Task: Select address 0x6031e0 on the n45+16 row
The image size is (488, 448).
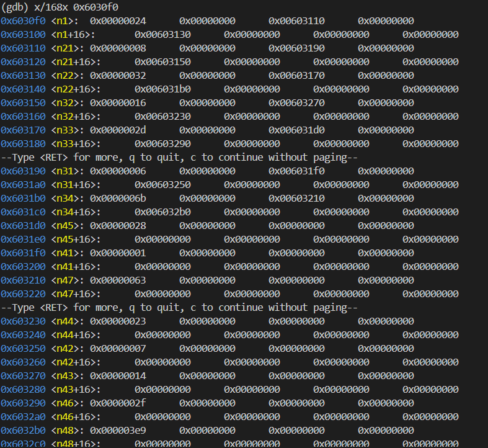Action: point(23,240)
